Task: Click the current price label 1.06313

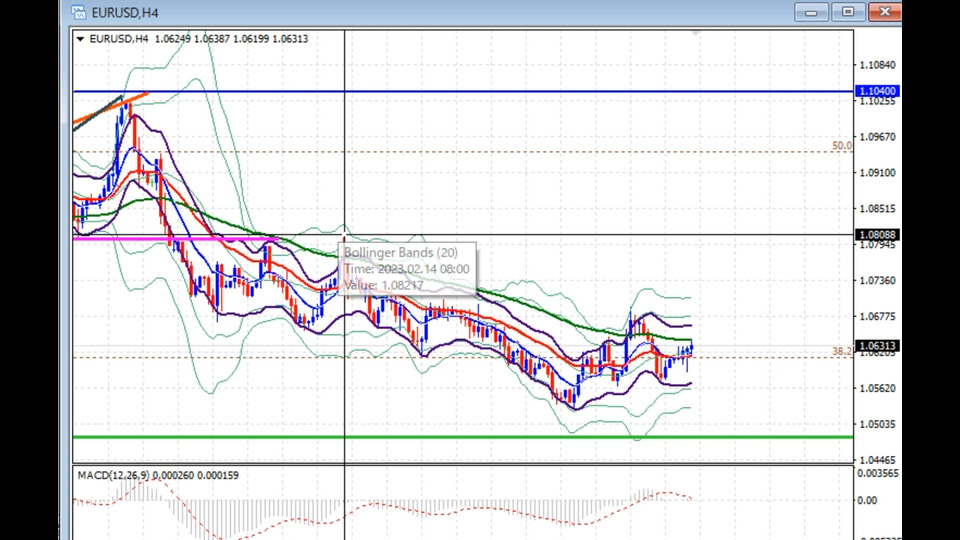Action: tap(877, 346)
